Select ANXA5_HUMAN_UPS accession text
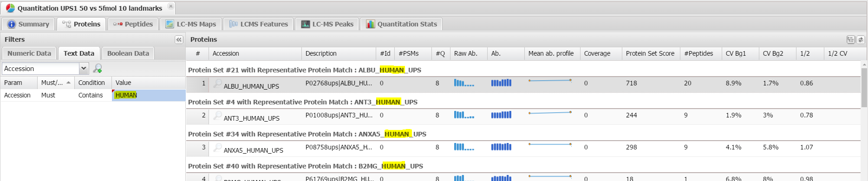Image resolution: width=868 pixels, height=181 pixels. tap(253, 150)
